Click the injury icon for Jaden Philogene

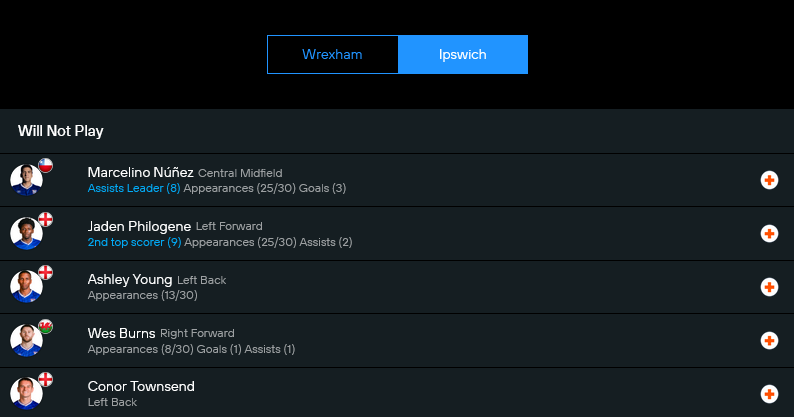click(769, 234)
